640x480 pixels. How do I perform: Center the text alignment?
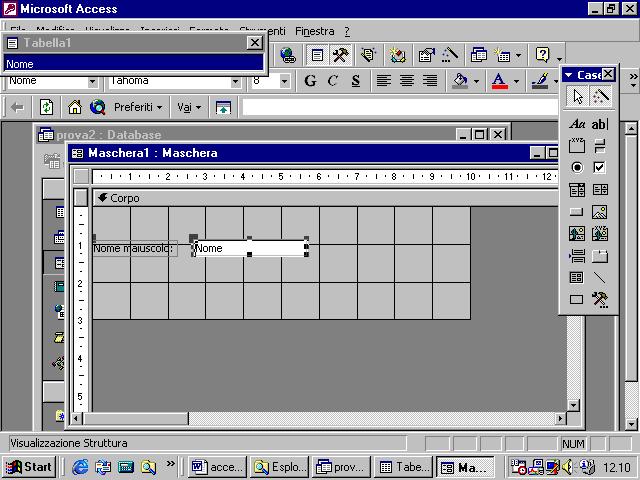(x=407, y=81)
